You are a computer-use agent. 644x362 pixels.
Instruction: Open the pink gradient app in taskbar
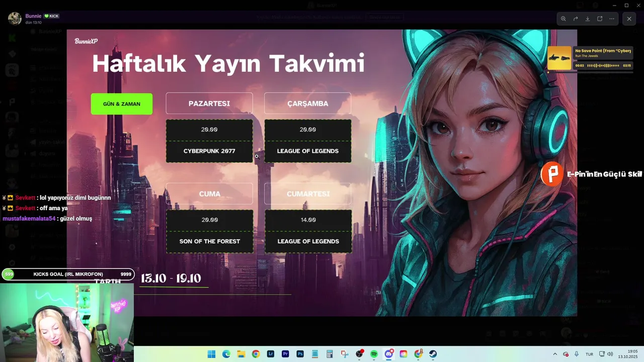click(404, 354)
